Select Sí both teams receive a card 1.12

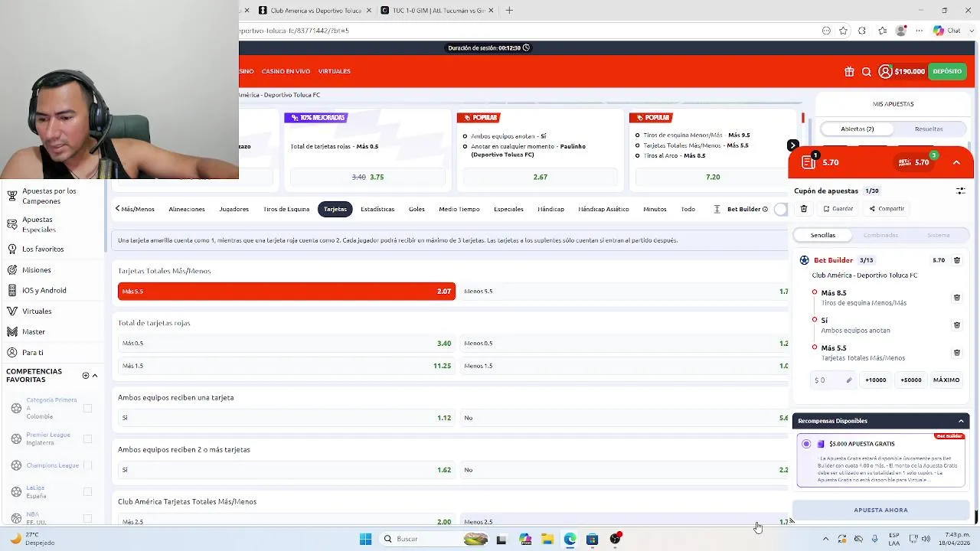point(286,418)
